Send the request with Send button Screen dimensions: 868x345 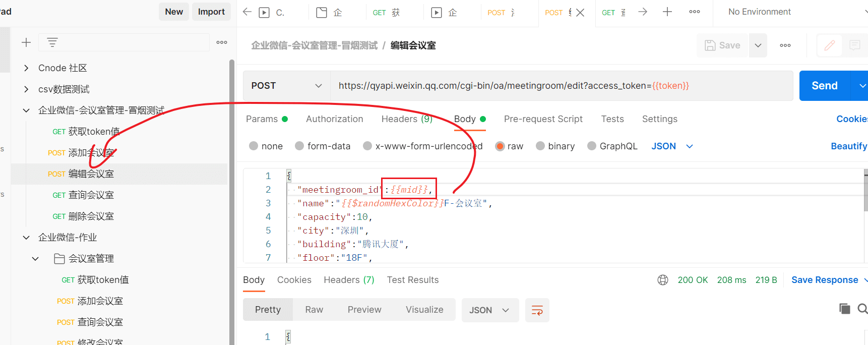(x=825, y=86)
